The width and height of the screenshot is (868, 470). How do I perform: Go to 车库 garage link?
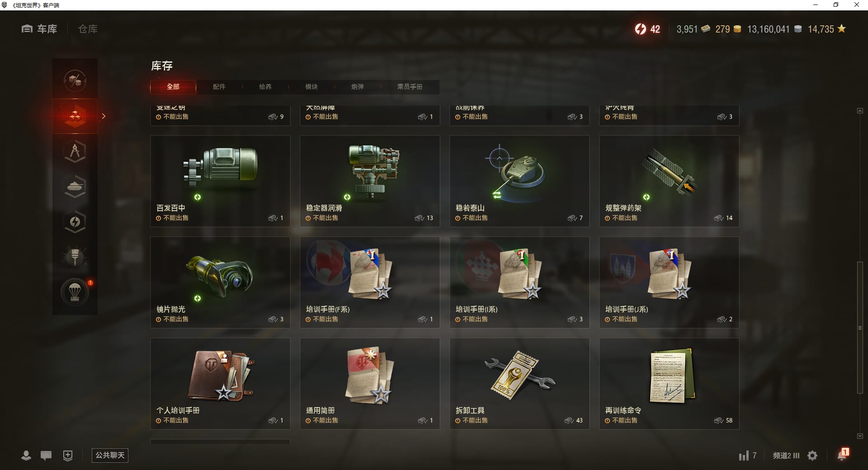(x=39, y=29)
